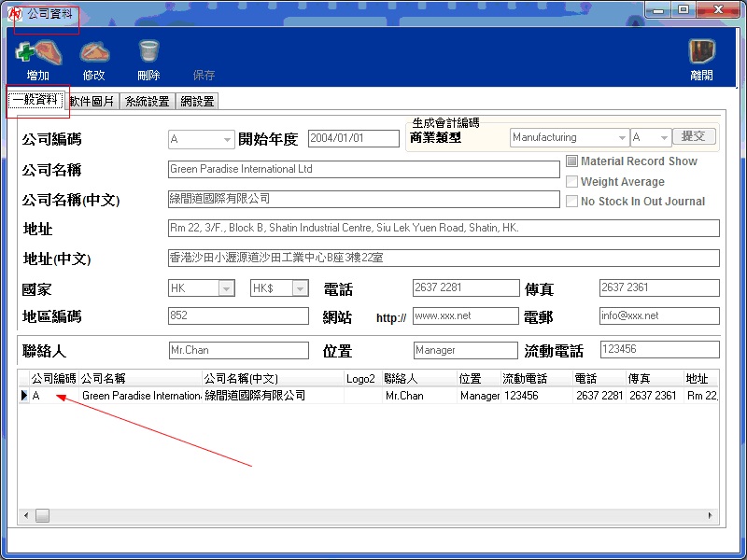The width and height of the screenshot is (747, 560).
Task: Open the 系統設置 tab
Action: pos(148,101)
